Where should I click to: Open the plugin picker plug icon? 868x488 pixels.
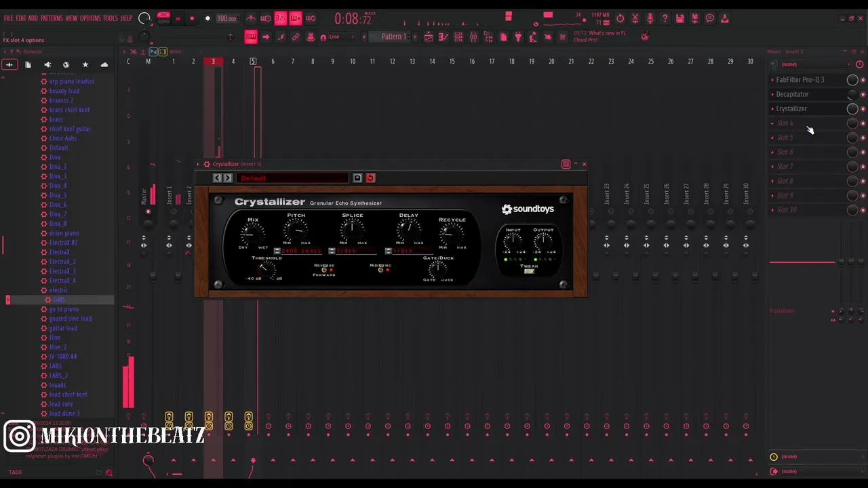518,37
